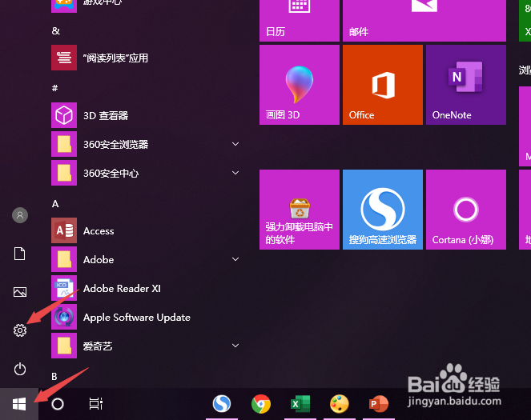Open the OneNote tile
The height and width of the screenshot is (420, 531).
(466, 85)
